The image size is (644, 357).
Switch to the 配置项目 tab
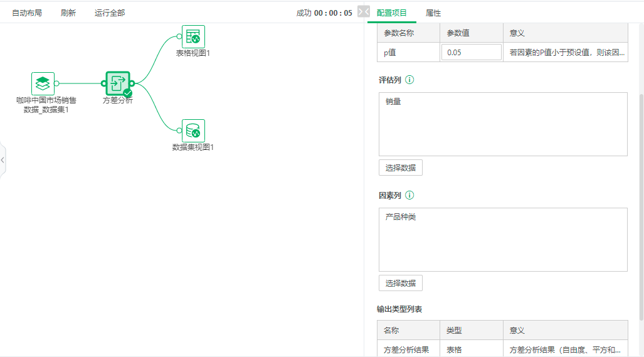pos(391,13)
